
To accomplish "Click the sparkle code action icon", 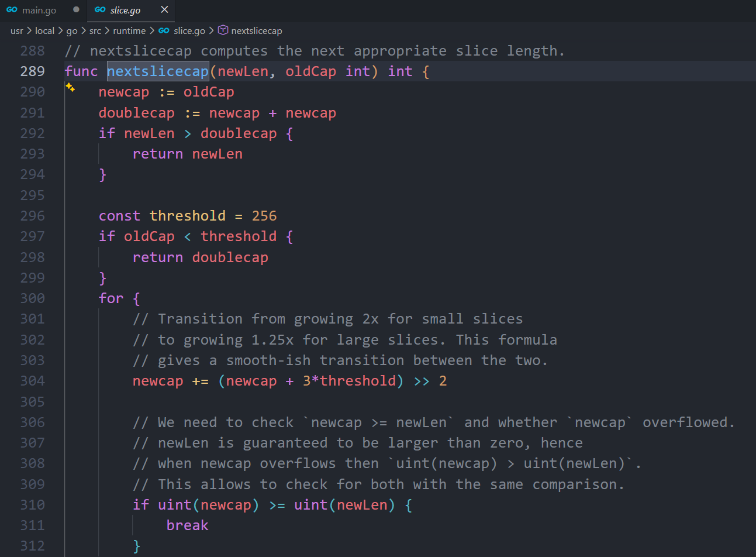I will click(x=70, y=88).
